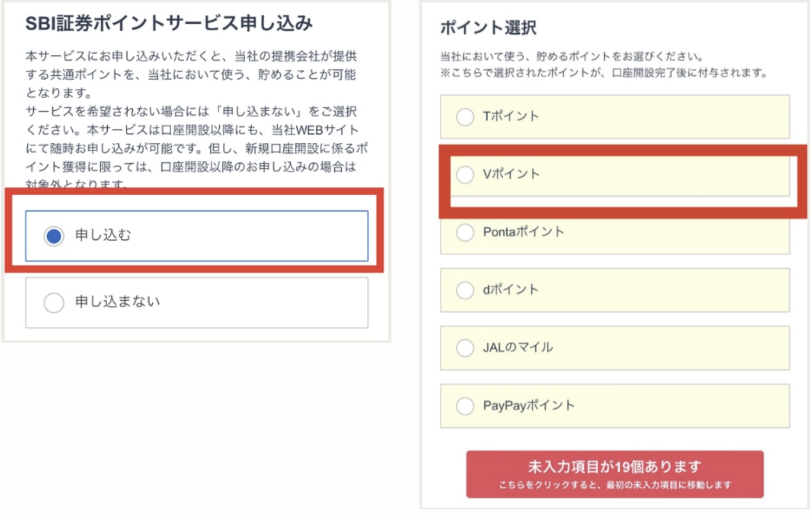The width and height of the screenshot is (812, 514).
Task: Click the JALのマイル label text
Action: coord(518,347)
